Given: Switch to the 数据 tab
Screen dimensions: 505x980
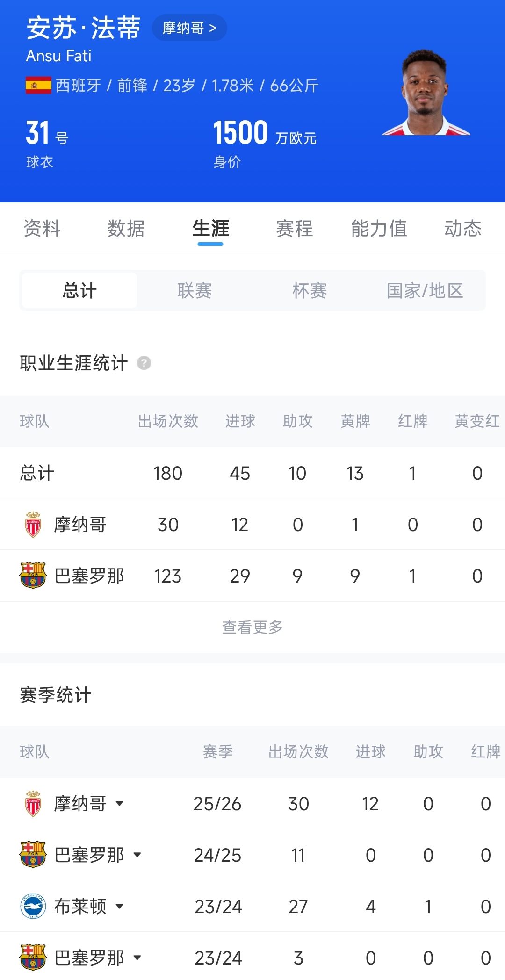Looking at the screenshot, I should pos(126,229).
